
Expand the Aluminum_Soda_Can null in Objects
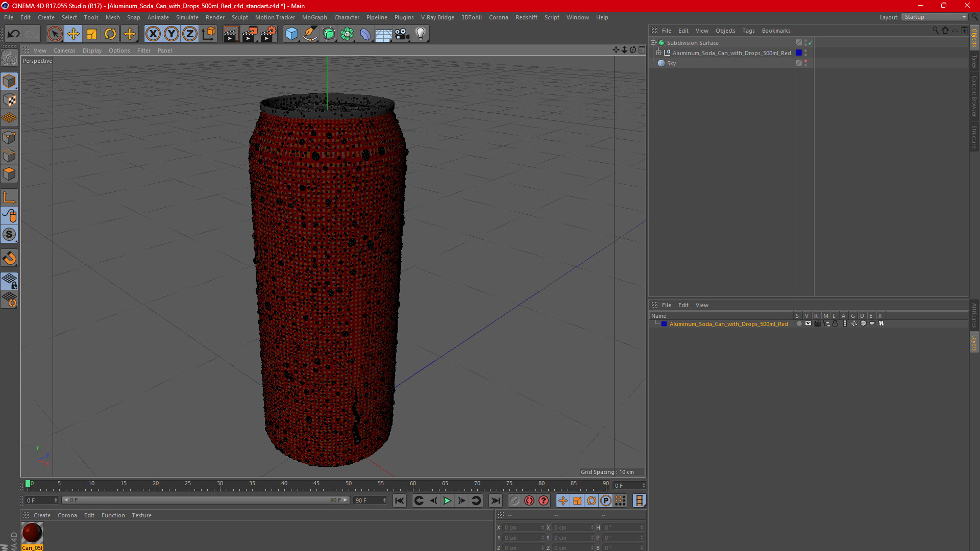[x=659, y=53]
